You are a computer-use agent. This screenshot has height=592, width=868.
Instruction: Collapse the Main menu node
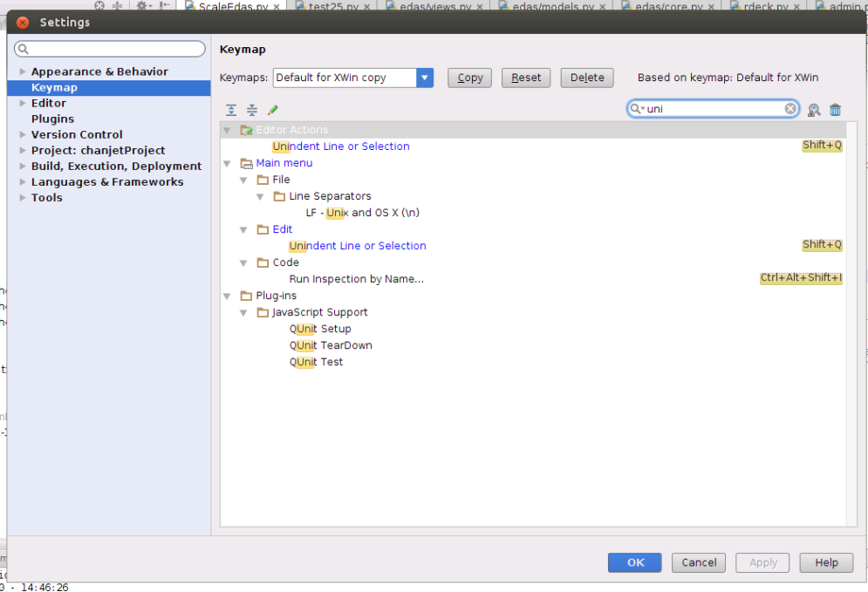click(x=227, y=164)
